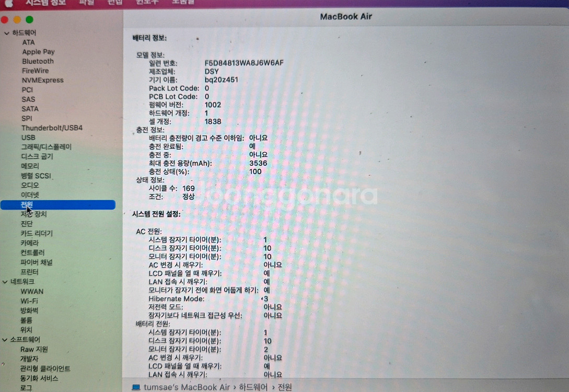The image size is (569, 392).
Task: Open the Thunderbolt/USB4 entry
Action: [52, 128]
